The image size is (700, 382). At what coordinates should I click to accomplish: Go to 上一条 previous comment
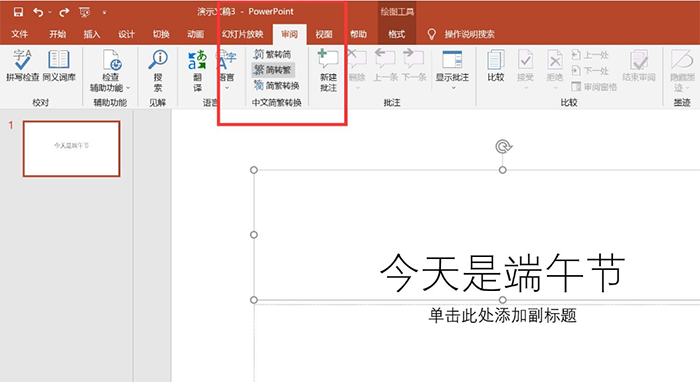385,65
